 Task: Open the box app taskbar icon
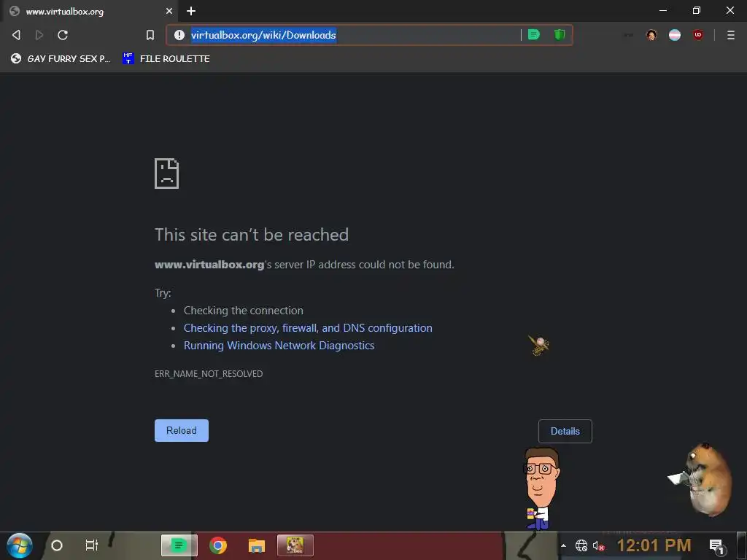pyautogui.click(x=295, y=545)
